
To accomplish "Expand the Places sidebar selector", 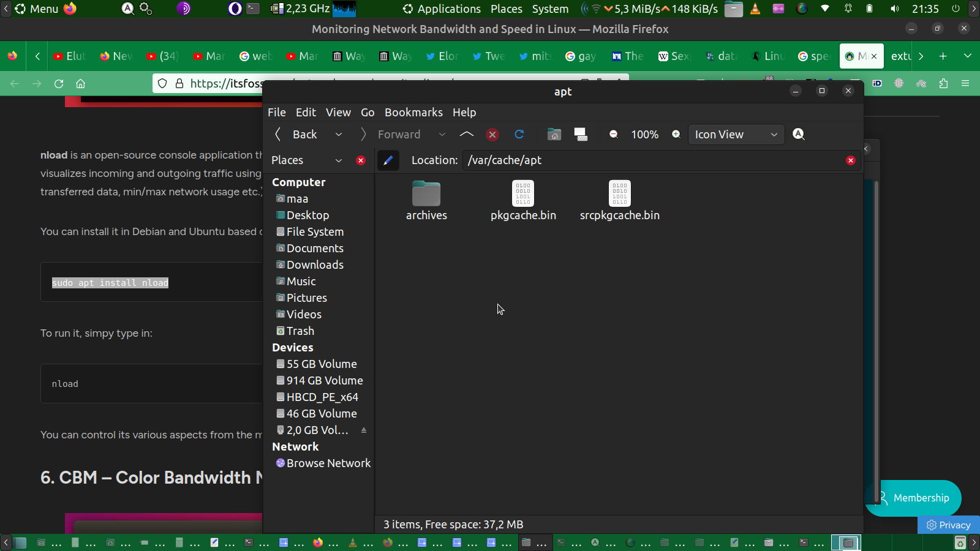I will click(307, 160).
